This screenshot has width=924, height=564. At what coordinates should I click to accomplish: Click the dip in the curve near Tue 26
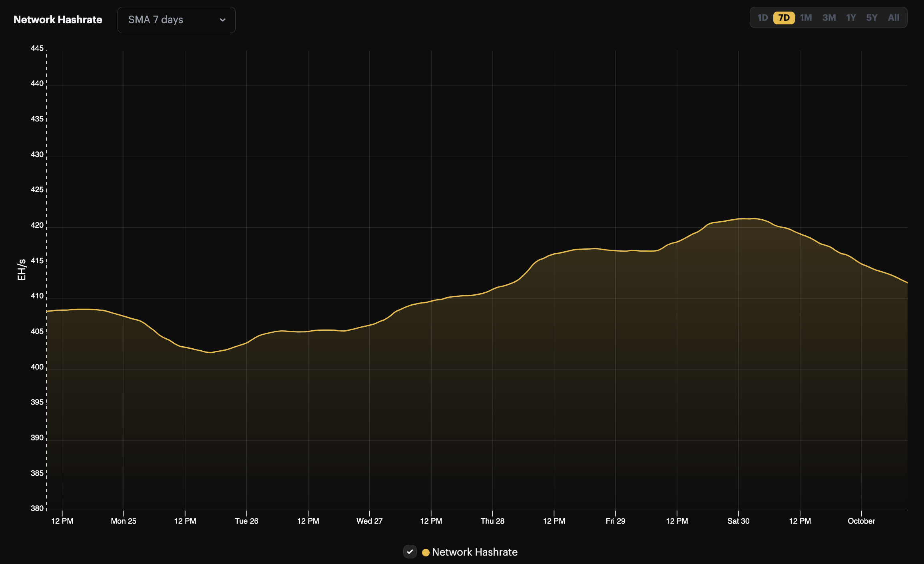[x=210, y=353]
